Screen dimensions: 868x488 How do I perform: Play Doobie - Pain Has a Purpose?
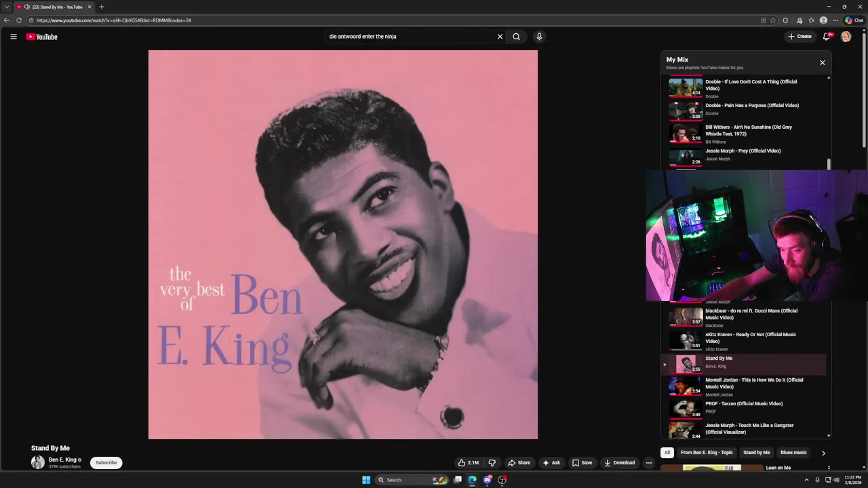[x=743, y=110]
